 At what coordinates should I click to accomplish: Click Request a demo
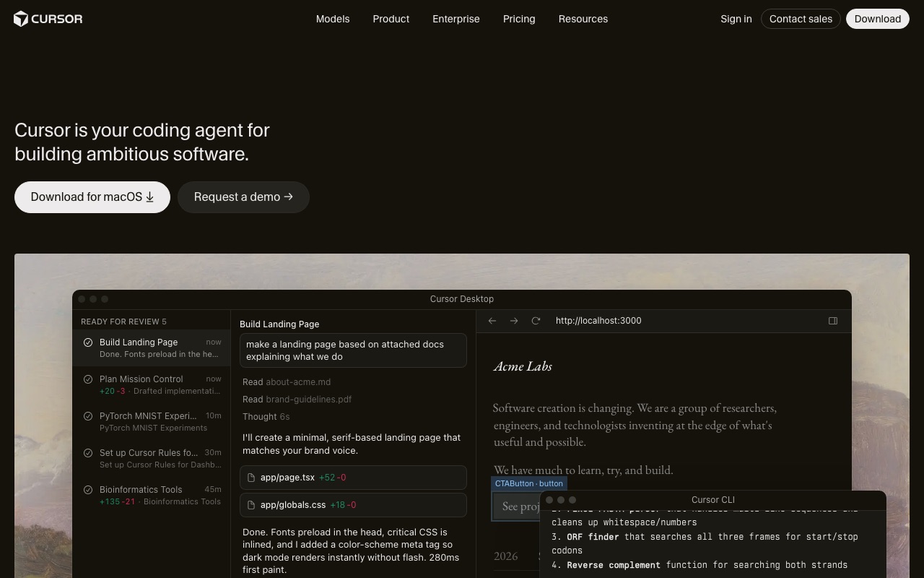243,197
